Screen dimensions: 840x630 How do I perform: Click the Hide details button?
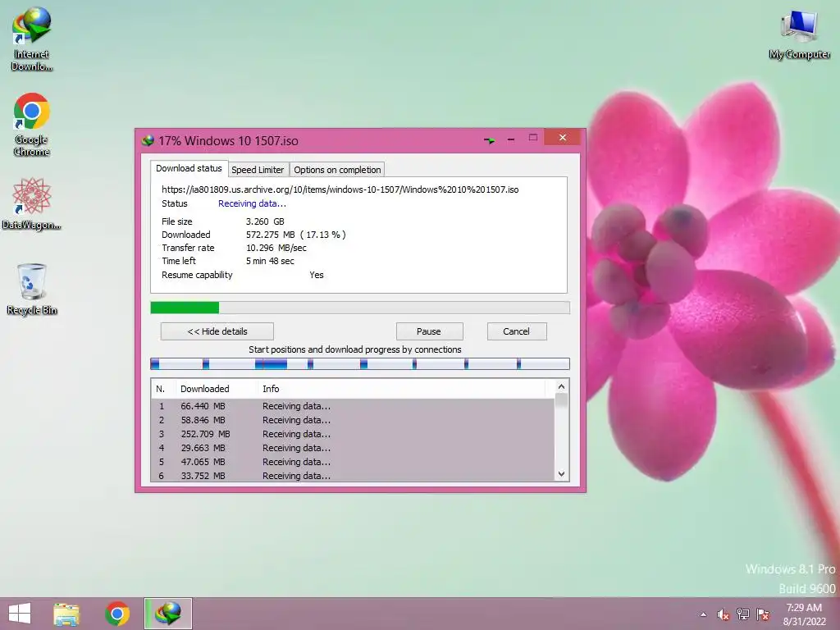click(x=217, y=331)
